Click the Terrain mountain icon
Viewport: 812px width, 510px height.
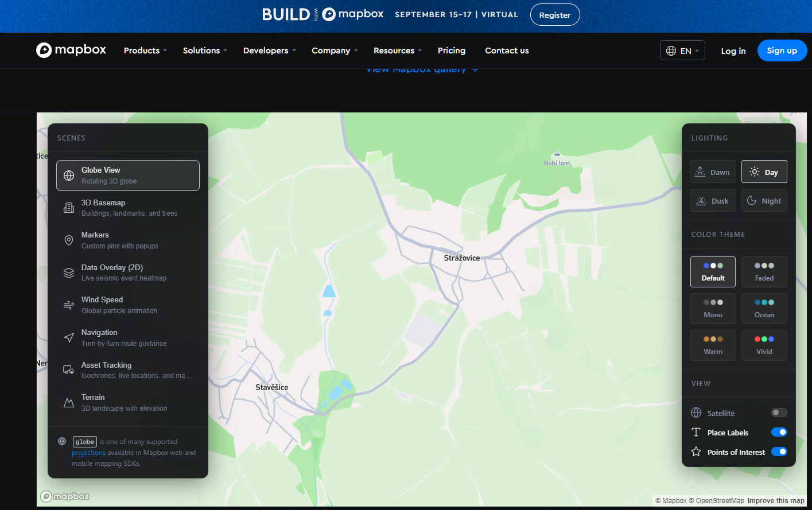(x=69, y=403)
